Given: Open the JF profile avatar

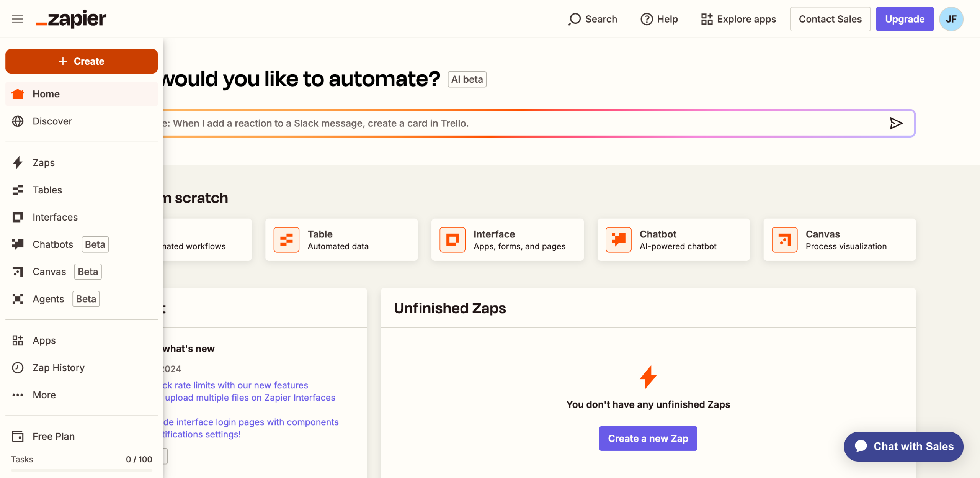Looking at the screenshot, I should point(951,19).
